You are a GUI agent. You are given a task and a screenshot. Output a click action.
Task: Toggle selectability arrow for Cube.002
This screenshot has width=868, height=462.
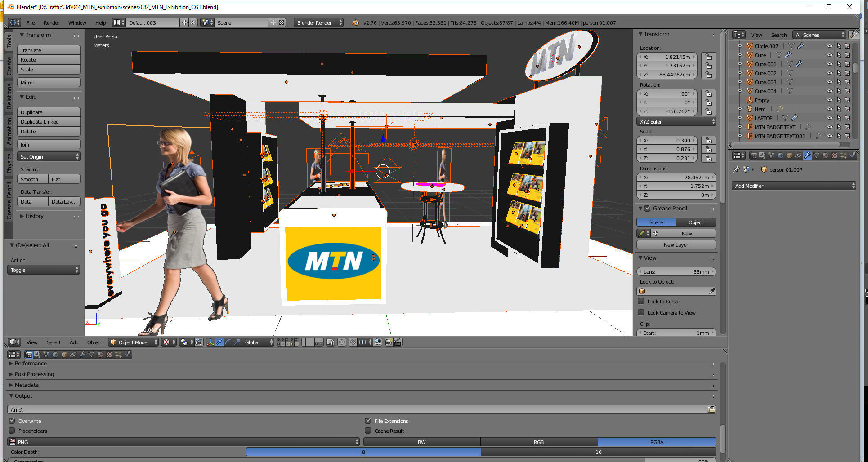(839, 73)
